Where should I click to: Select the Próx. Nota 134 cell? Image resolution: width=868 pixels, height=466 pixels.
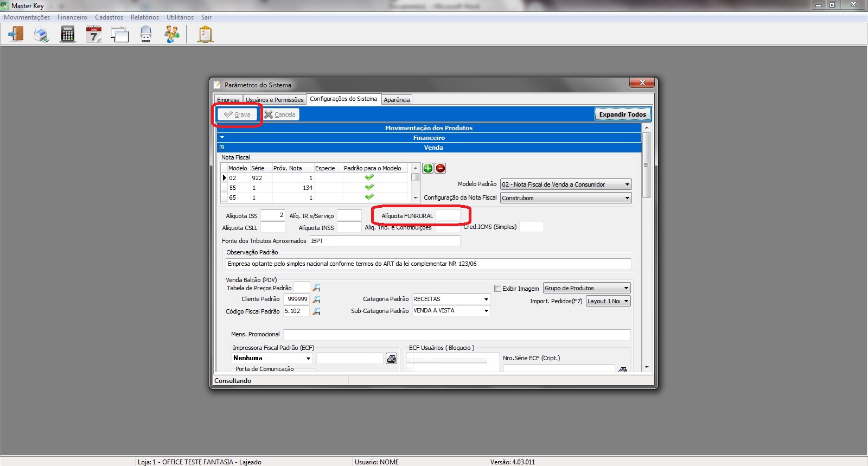[x=293, y=188]
